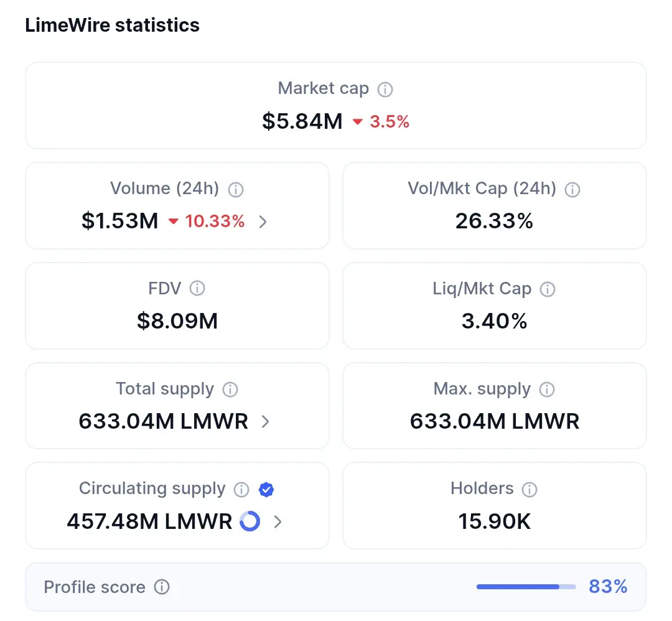Open the Total supply info icon
This screenshot has height=621, width=672.
(230, 390)
